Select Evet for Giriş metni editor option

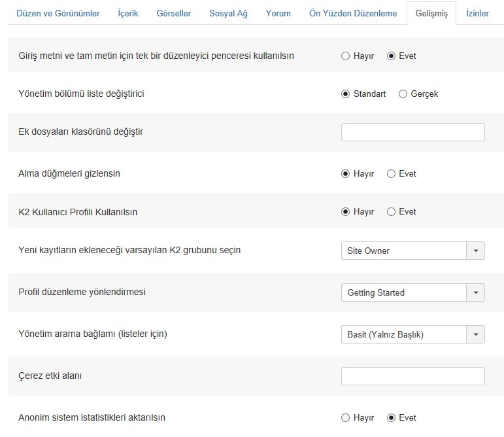(x=391, y=56)
